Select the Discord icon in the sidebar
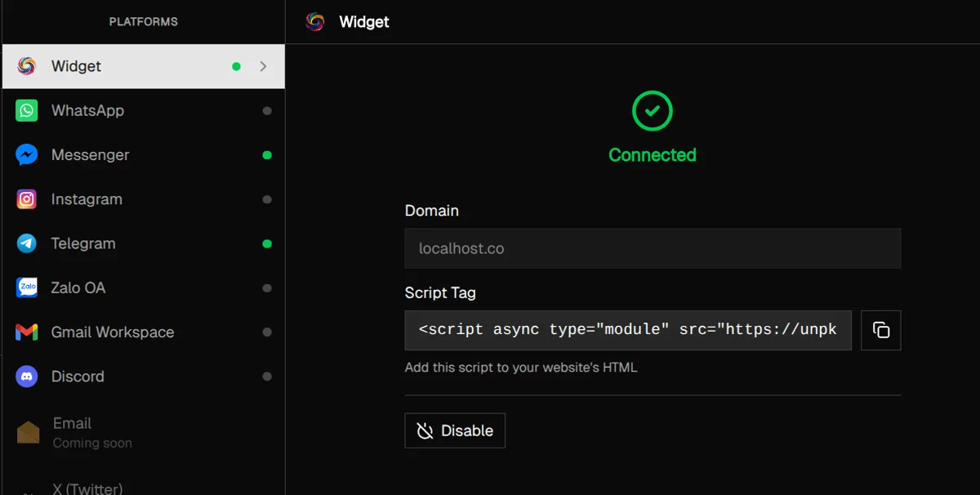 [26, 376]
